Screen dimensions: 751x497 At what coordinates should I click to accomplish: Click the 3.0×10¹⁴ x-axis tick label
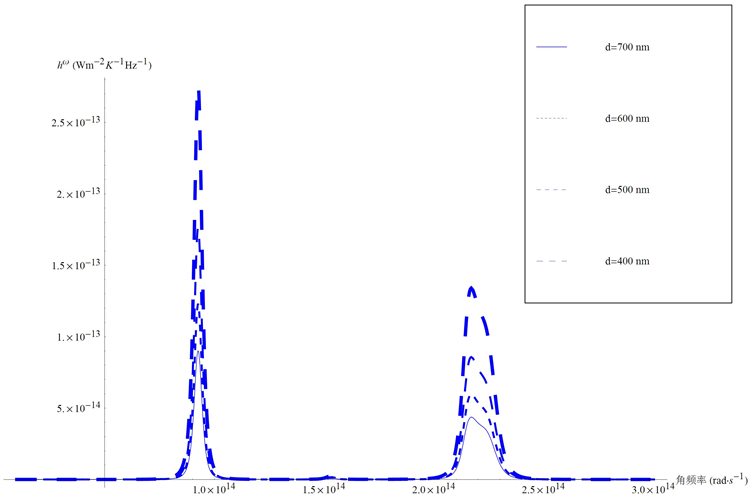[x=654, y=489]
